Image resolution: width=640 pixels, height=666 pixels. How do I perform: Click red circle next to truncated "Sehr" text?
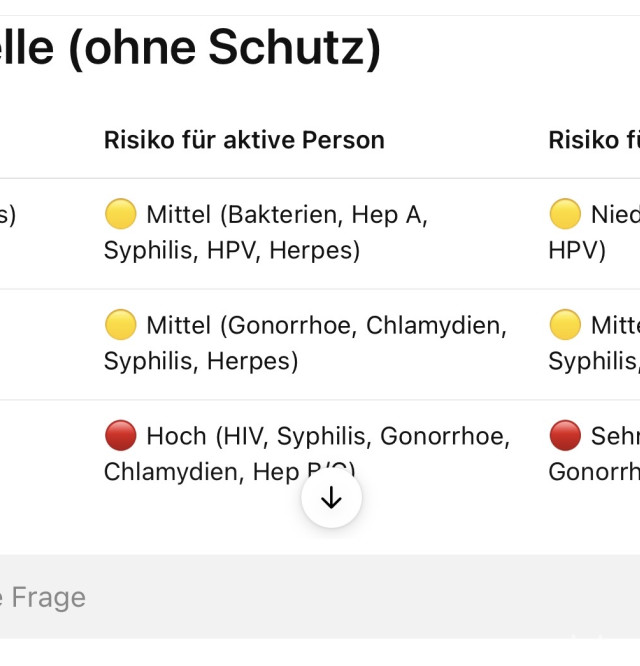pos(565,436)
